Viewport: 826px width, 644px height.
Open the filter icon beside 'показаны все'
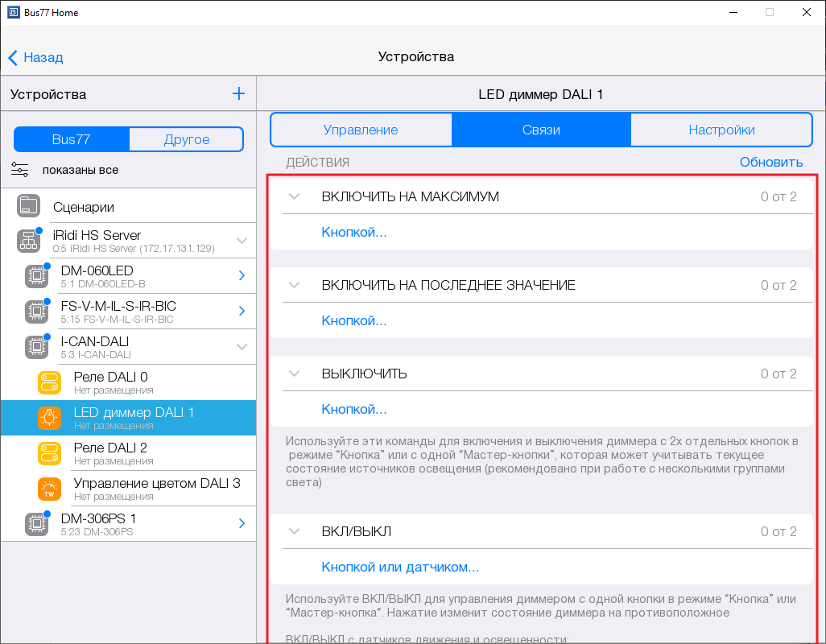(20, 170)
